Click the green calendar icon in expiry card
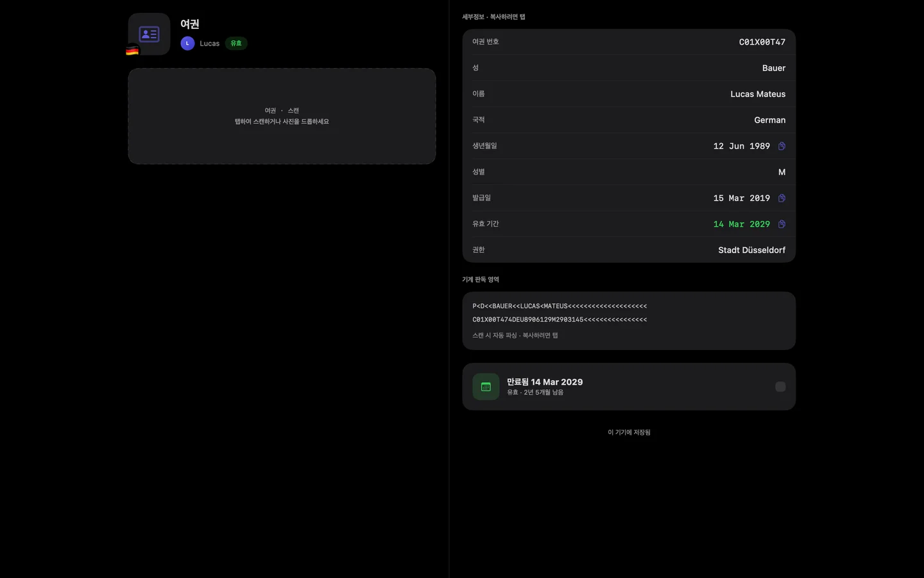The image size is (924, 578). click(x=486, y=387)
